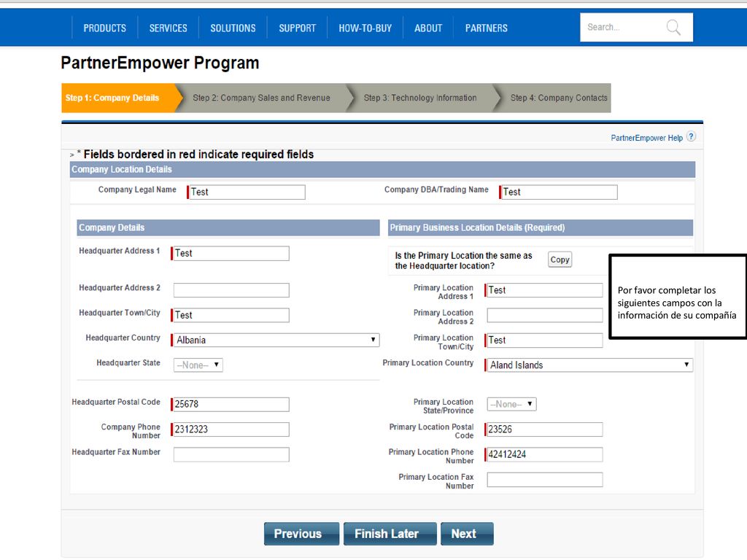Click the empty Headquarter Fax Number field

coord(231,455)
